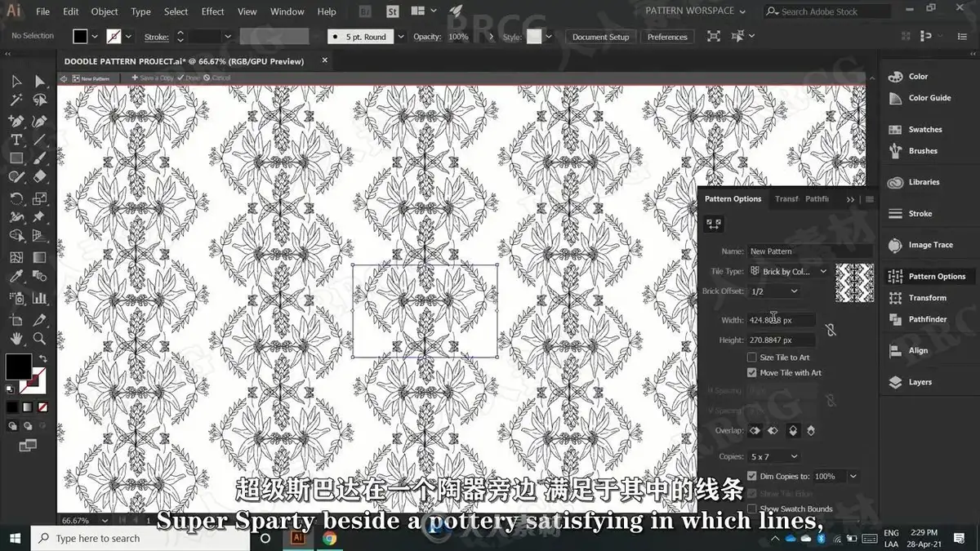Set overlap to Left in Front

[755, 430]
